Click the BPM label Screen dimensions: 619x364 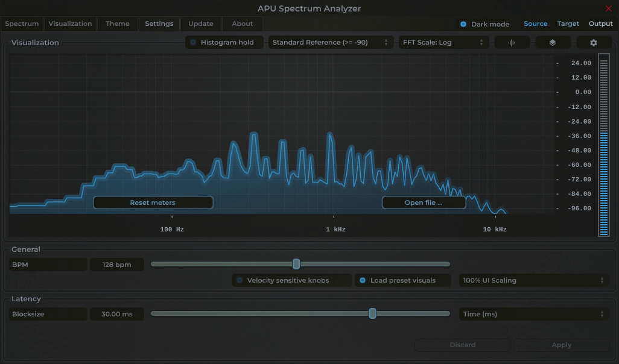click(x=48, y=265)
